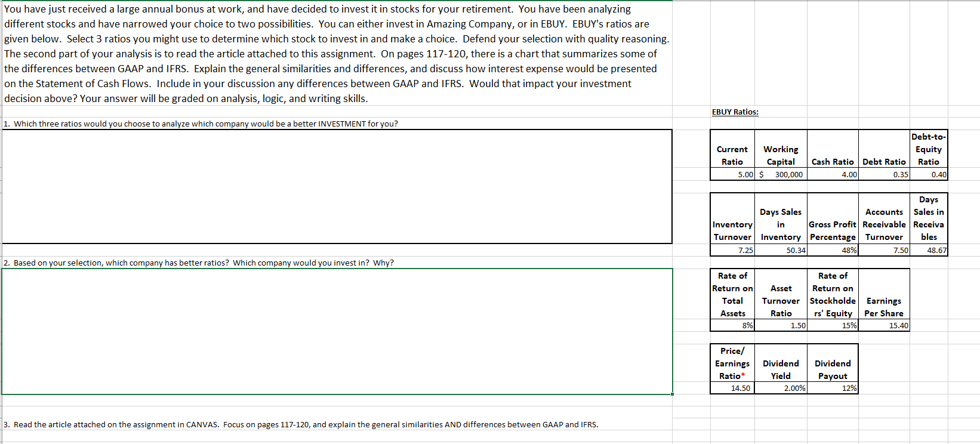Screen dimensions: 980x444
Task: Click the 'EBUY Ratios:' heading cell
Action: (x=735, y=112)
